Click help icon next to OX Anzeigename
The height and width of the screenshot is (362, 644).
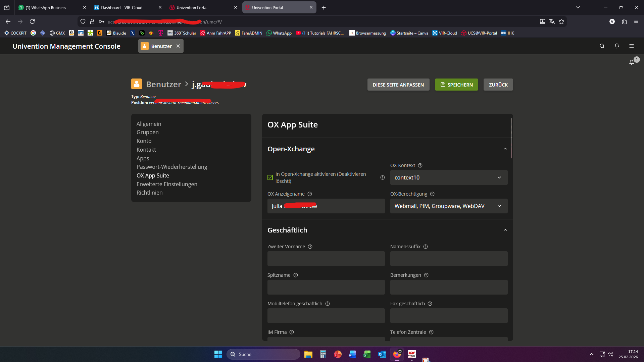tap(310, 194)
